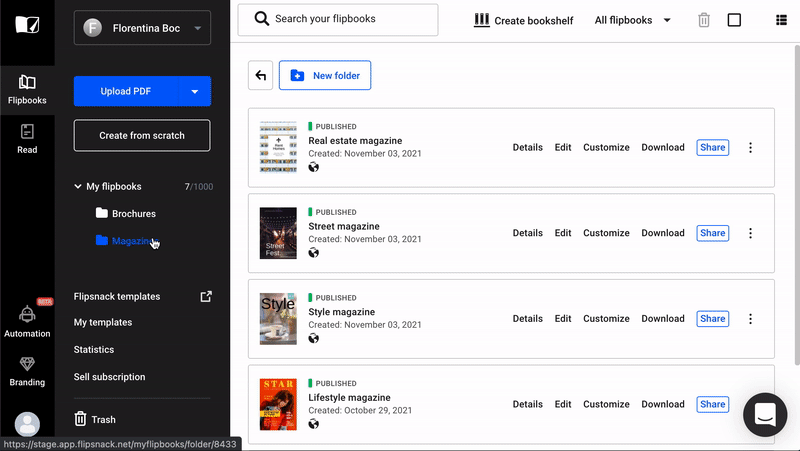The height and width of the screenshot is (451, 800).
Task: Open the Street magazine thumbnail
Action: [278, 233]
